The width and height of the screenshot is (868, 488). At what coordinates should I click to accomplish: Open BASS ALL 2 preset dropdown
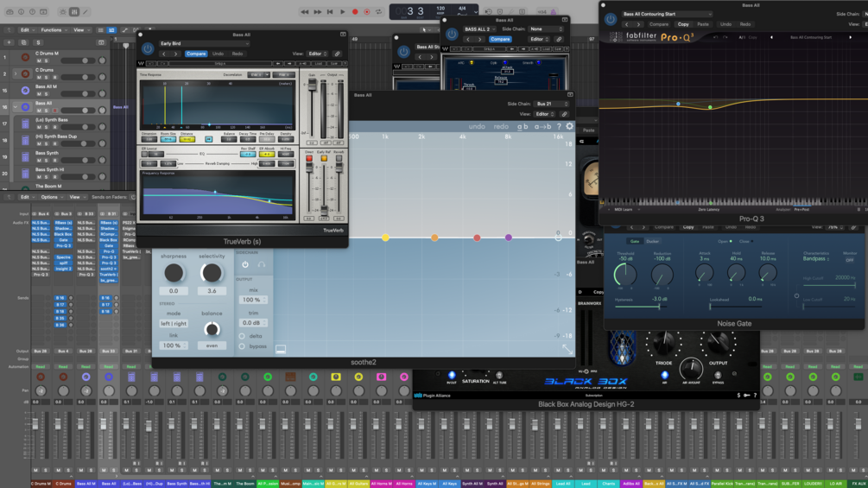479,29
